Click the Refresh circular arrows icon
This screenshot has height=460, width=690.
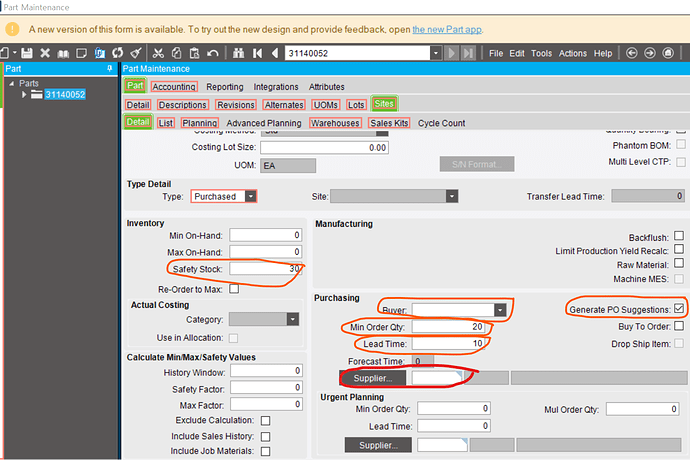pos(117,53)
